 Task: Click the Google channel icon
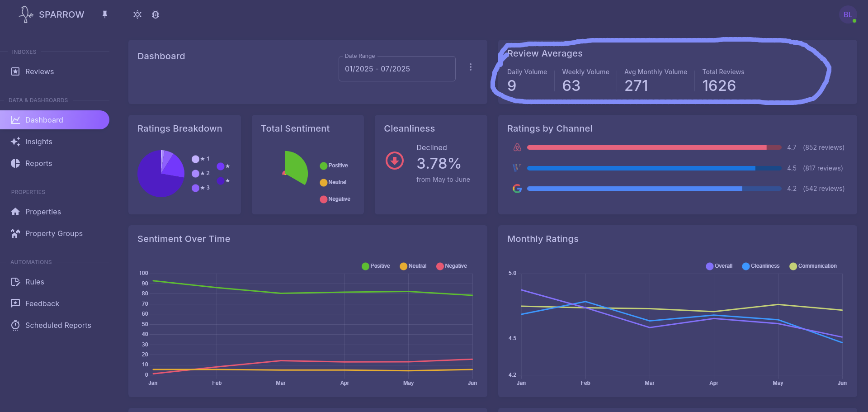coord(517,189)
